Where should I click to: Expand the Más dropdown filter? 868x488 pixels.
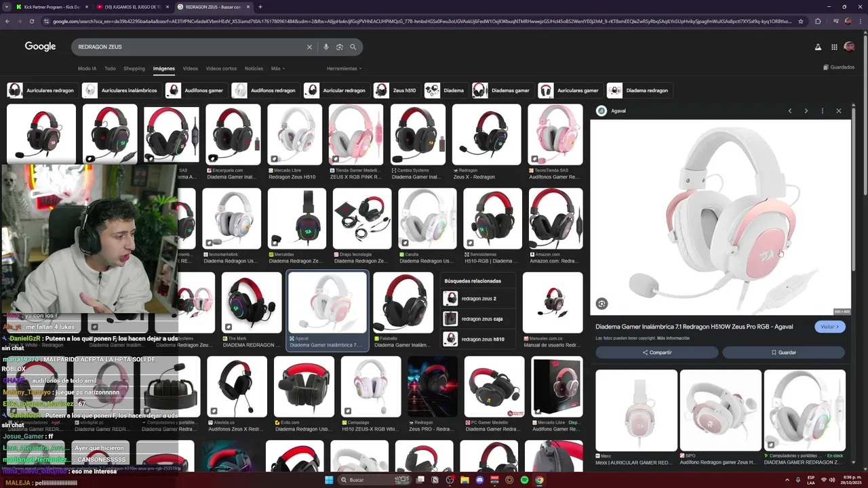278,68
